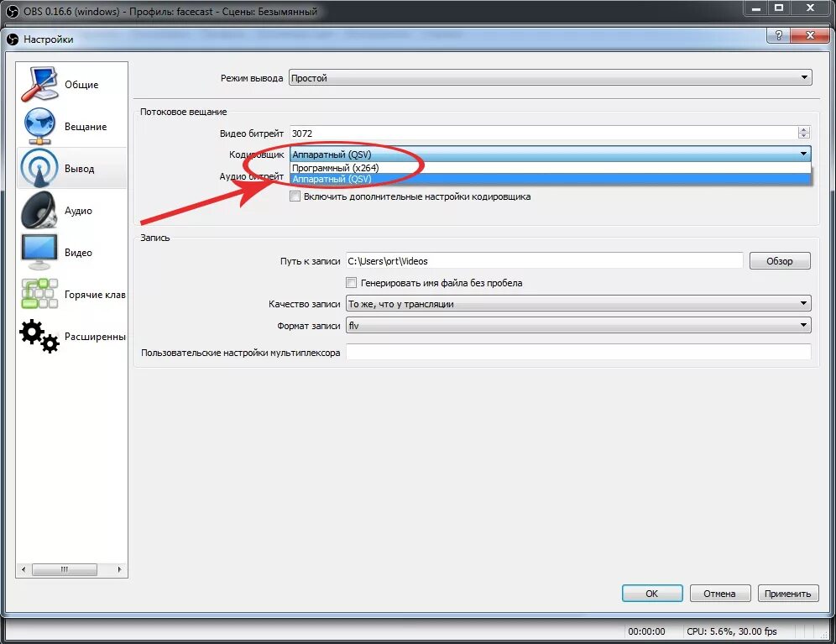The width and height of the screenshot is (836, 644).
Task: Switch to the Видео settings label
Action: click(78, 253)
